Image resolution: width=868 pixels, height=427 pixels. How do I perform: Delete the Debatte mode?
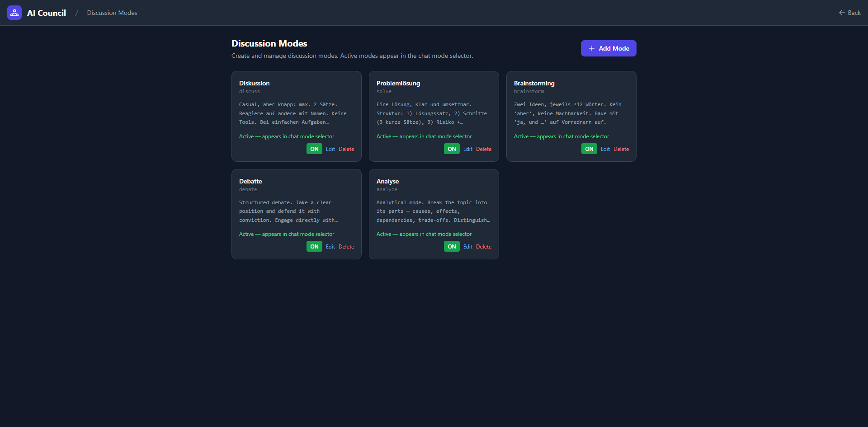coord(346,247)
